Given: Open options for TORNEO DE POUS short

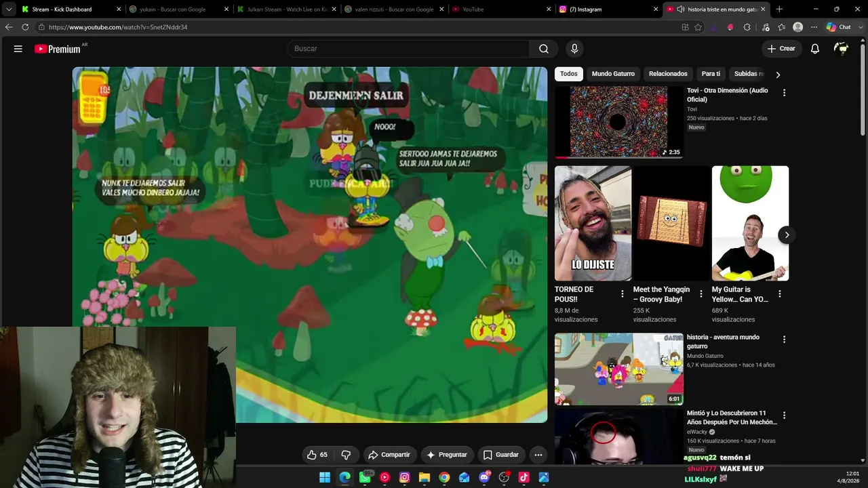Looking at the screenshot, I should (x=623, y=293).
